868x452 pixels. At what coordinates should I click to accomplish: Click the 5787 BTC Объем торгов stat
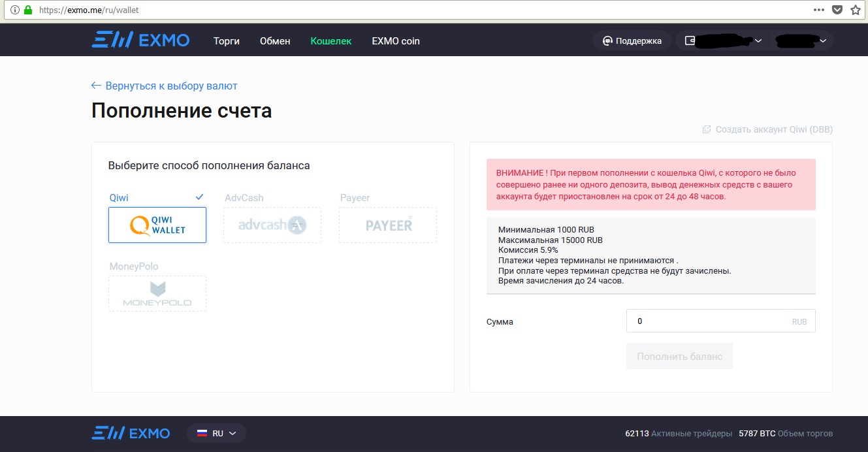click(786, 434)
